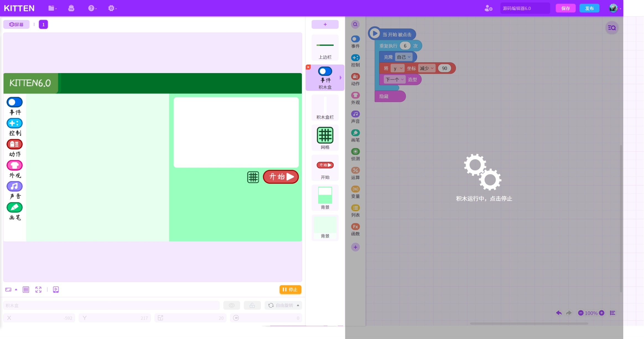Open the 事件 block category
This screenshot has height=339, width=644.
click(355, 42)
